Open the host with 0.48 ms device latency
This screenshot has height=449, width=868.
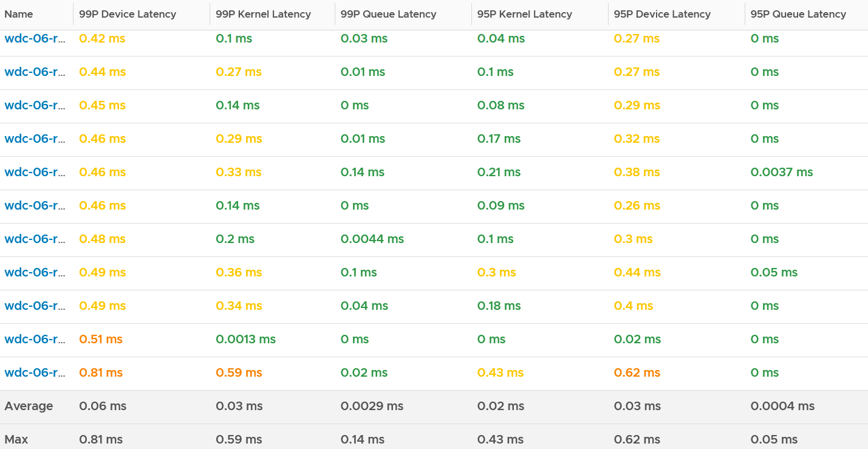[x=35, y=239]
